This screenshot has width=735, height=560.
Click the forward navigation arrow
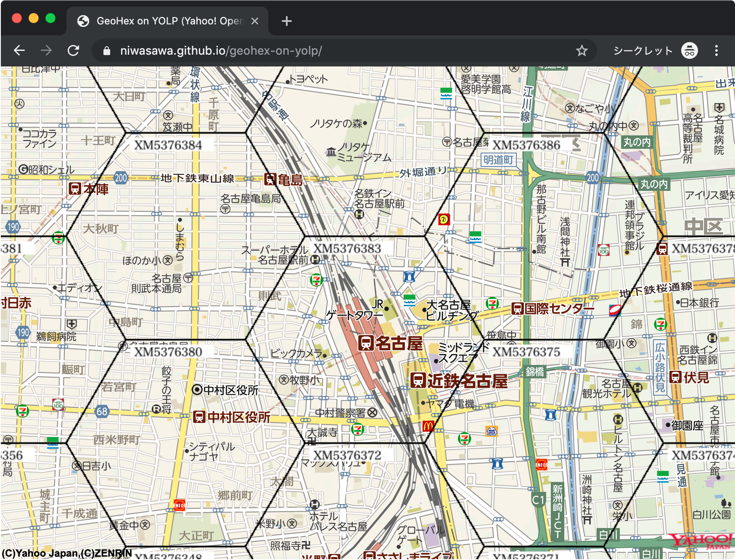(46, 51)
